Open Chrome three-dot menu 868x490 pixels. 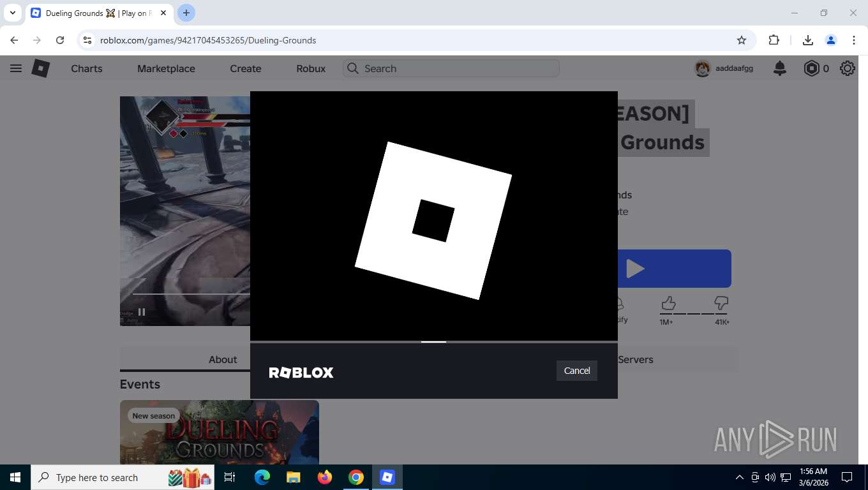click(854, 40)
